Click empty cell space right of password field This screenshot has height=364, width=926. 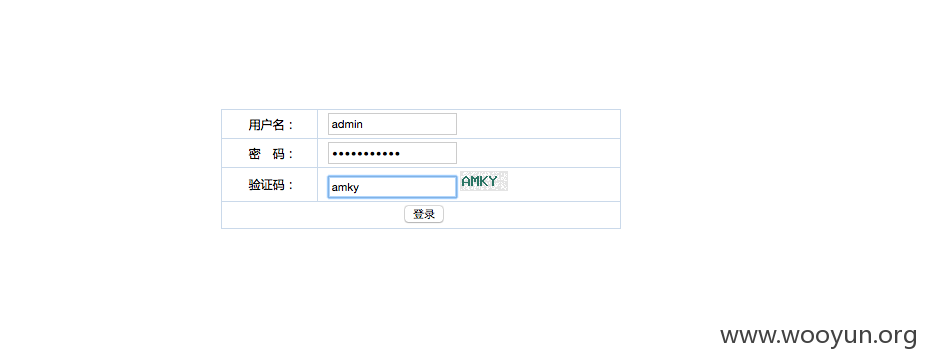(x=537, y=153)
